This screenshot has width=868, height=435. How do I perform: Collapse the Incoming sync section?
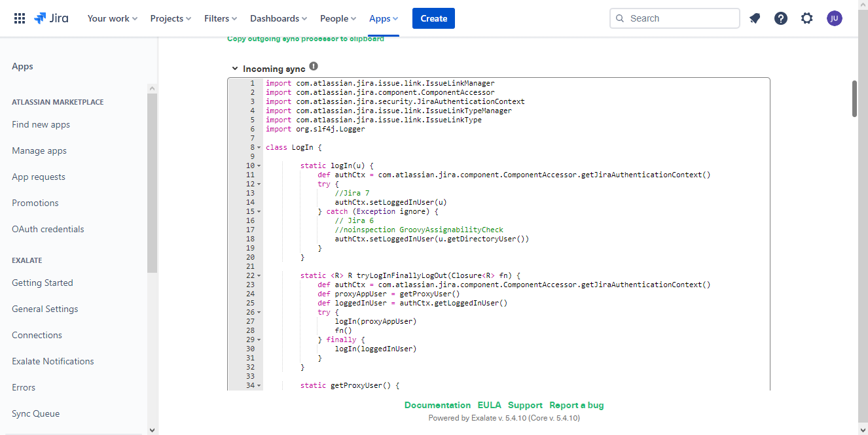click(x=235, y=69)
